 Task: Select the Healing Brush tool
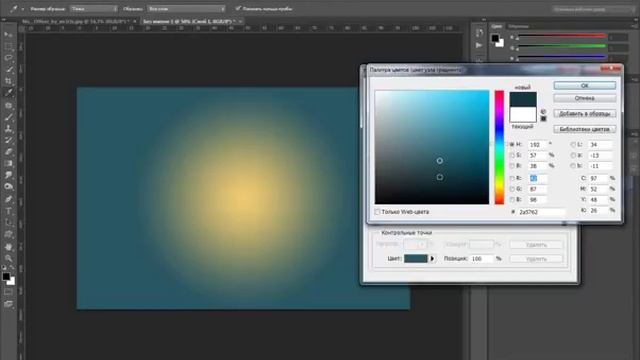click(8, 105)
